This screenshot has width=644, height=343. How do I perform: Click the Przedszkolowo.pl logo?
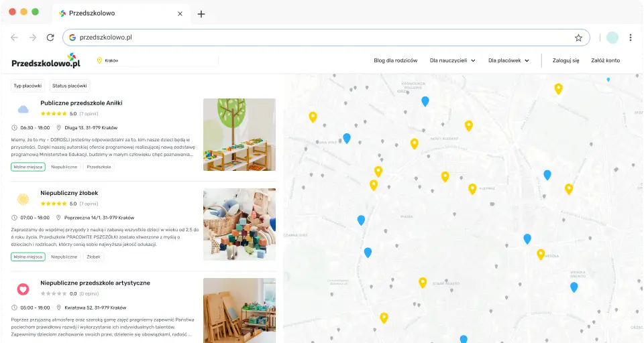[46, 61]
